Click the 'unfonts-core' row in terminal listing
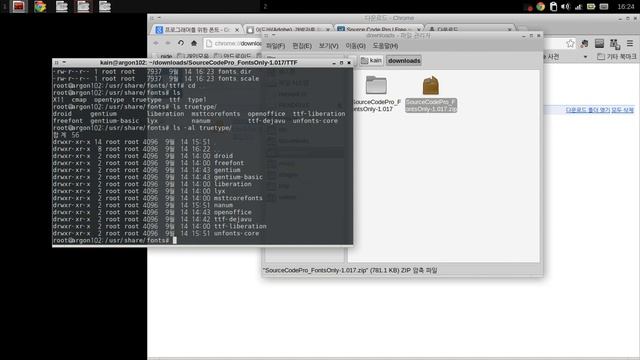Viewport: 640px width, 360px height. coord(156,233)
